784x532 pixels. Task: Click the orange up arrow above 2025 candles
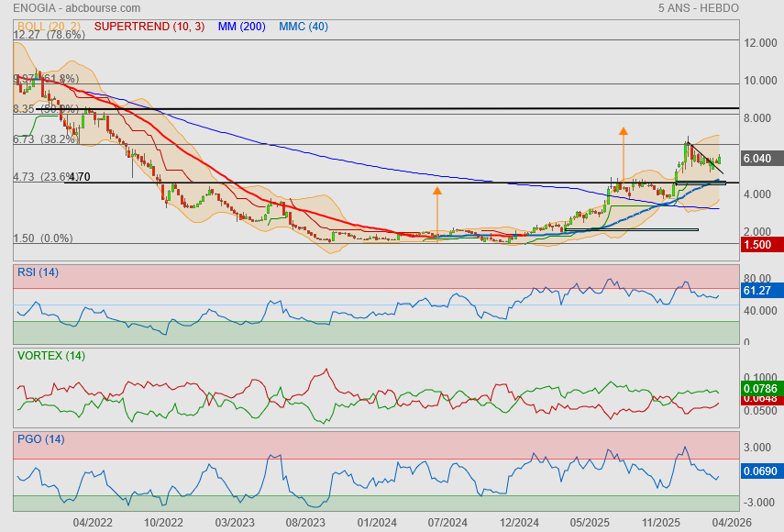[623, 131]
